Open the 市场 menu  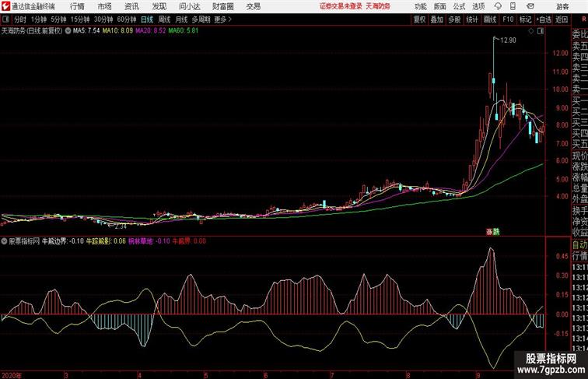click(x=104, y=6)
